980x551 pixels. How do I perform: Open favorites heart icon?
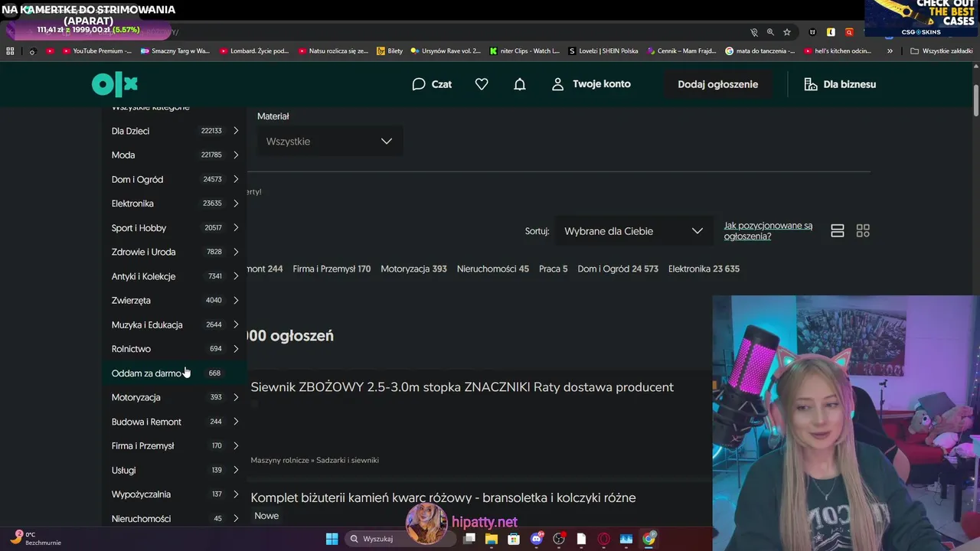point(482,84)
